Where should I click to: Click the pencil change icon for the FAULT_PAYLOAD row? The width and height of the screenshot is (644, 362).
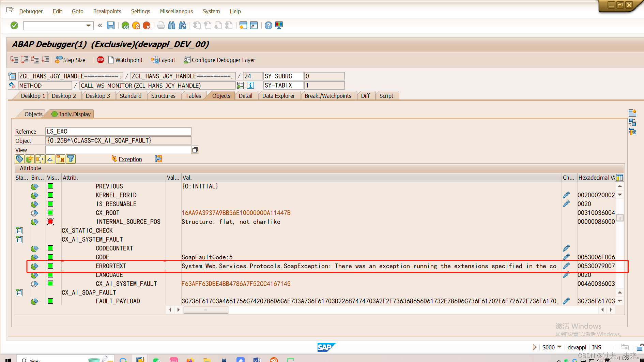point(566,301)
